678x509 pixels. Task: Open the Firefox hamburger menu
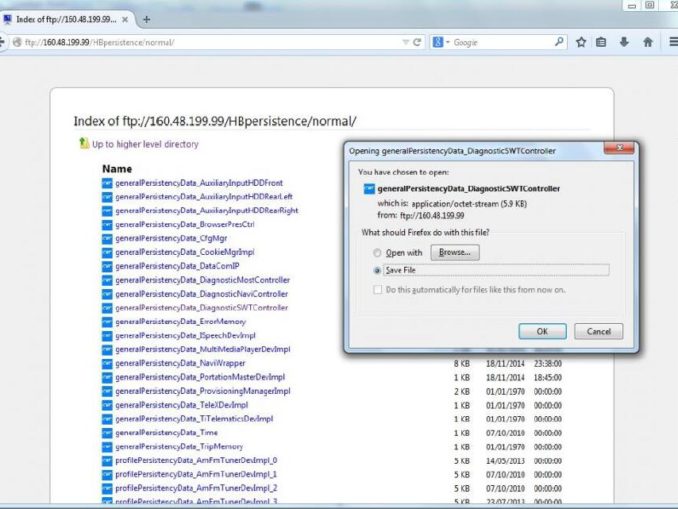pyautogui.click(x=671, y=42)
